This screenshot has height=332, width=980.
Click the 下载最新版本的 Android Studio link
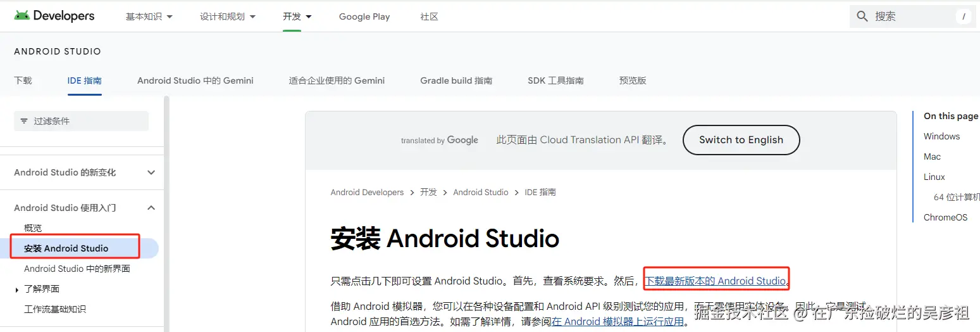click(715, 281)
